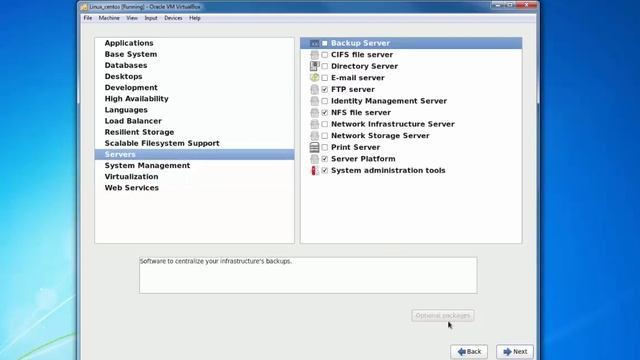Image resolution: width=640 pixels, height=360 pixels.
Task: Click the NFS file server icon
Action: click(314, 113)
